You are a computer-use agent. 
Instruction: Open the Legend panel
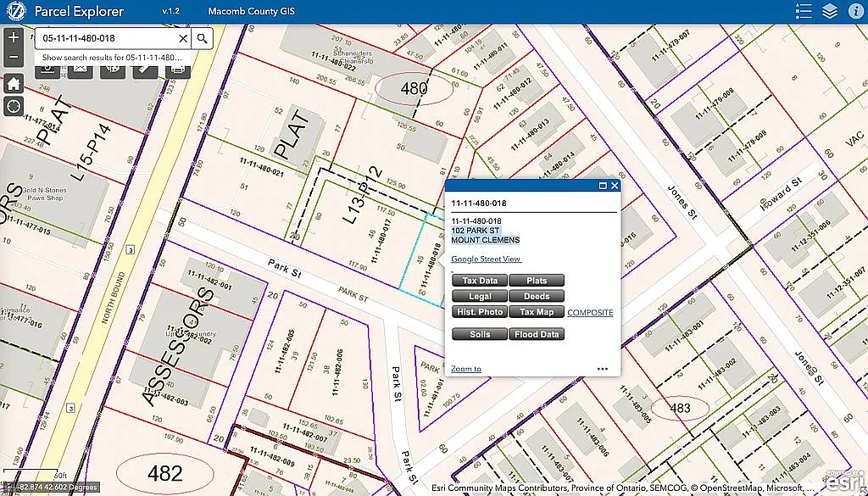point(804,12)
